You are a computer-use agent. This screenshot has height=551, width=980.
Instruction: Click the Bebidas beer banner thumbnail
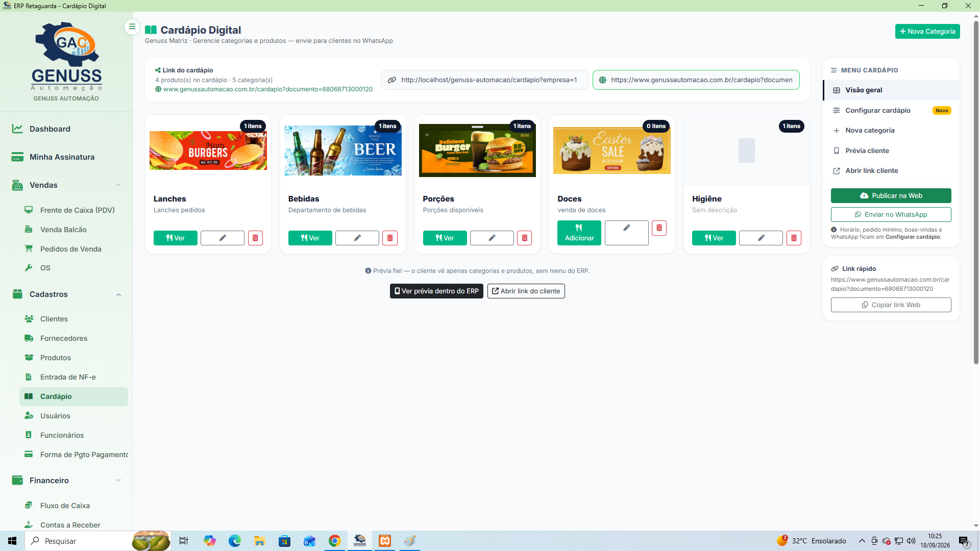pos(343,151)
